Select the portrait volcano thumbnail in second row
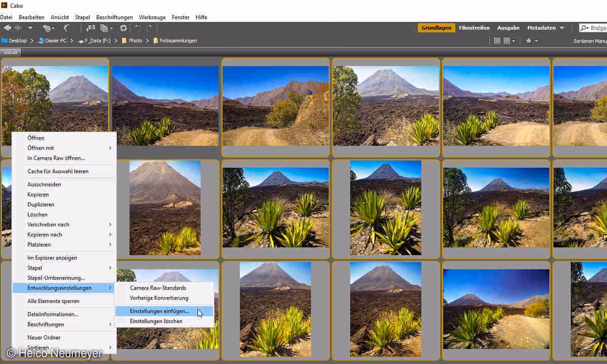Viewport: 607px width, 364px height. click(x=165, y=207)
